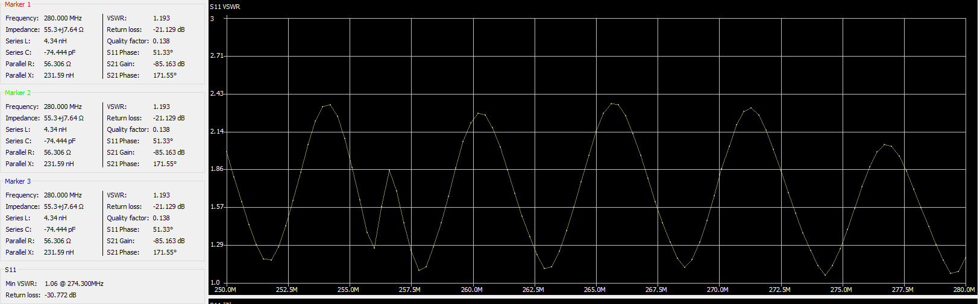Click Marker 2's S21 Gain value

(x=169, y=152)
